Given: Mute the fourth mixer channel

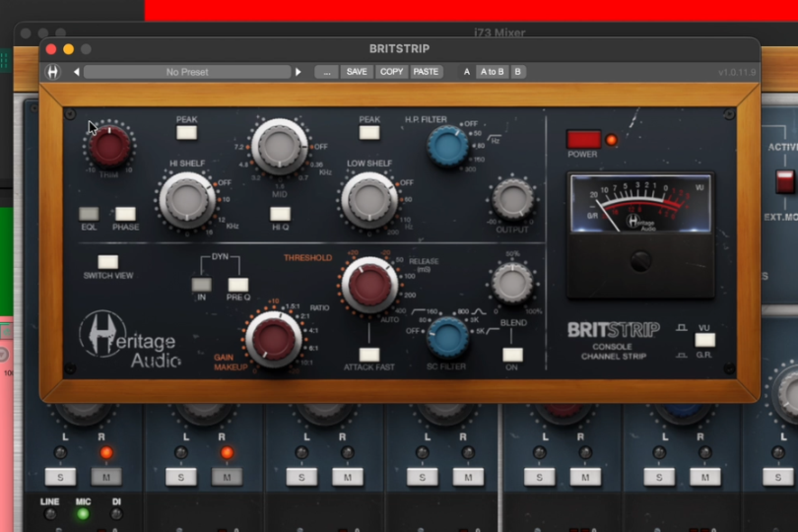Looking at the screenshot, I should point(468,477).
